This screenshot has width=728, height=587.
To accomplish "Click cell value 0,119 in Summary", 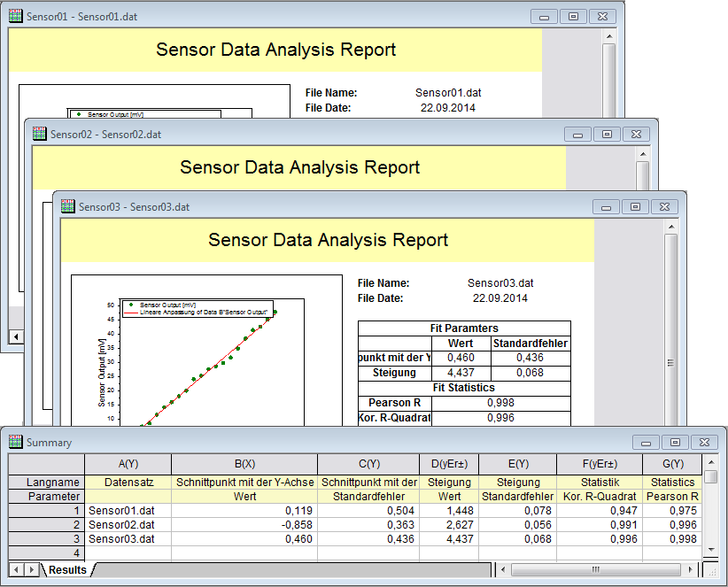I will point(244,511).
